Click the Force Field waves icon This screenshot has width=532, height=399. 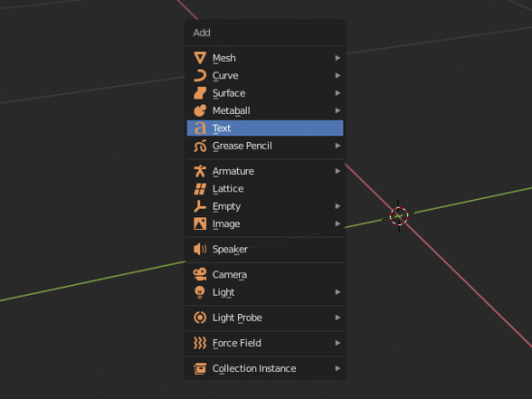200,343
